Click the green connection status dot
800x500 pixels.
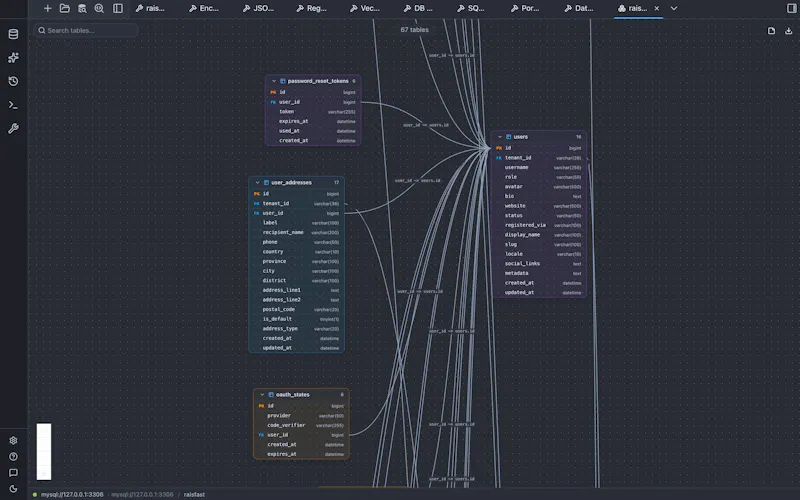pos(35,494)
